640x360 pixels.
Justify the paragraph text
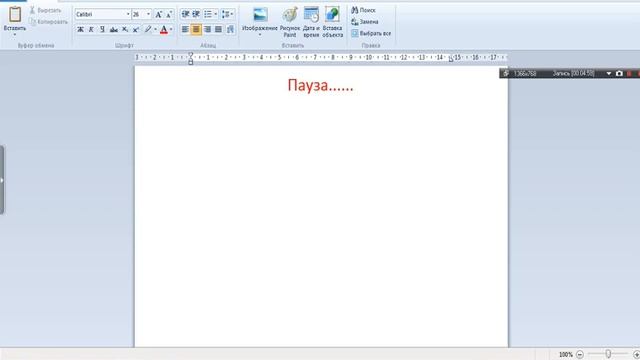218,29
